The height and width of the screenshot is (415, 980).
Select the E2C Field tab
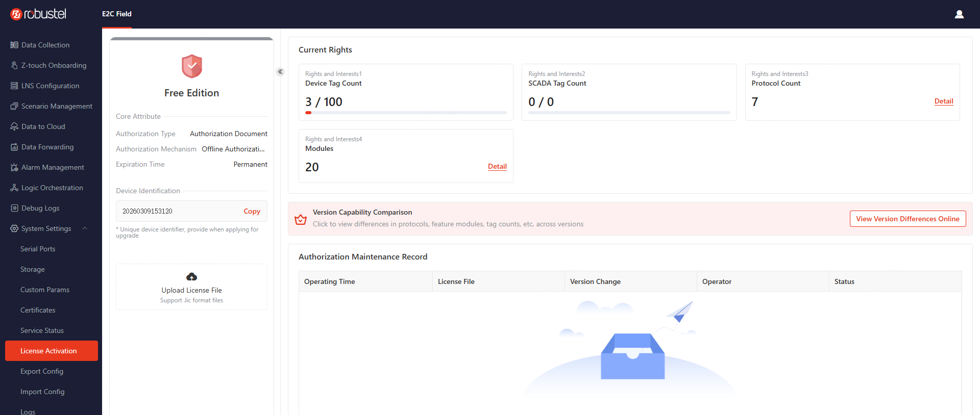[x=117, y=14]
